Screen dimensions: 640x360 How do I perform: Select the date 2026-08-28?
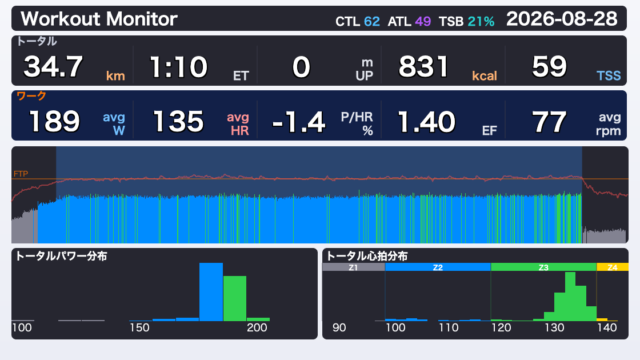[x=562, y=19]
